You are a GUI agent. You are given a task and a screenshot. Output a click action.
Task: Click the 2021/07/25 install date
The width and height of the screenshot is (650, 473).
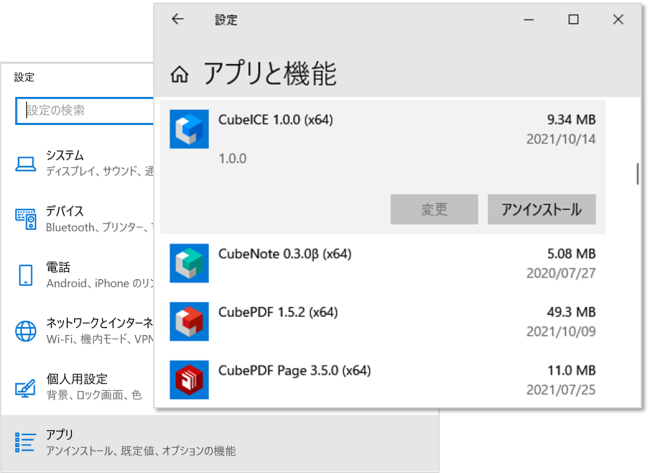coord(561,390)
